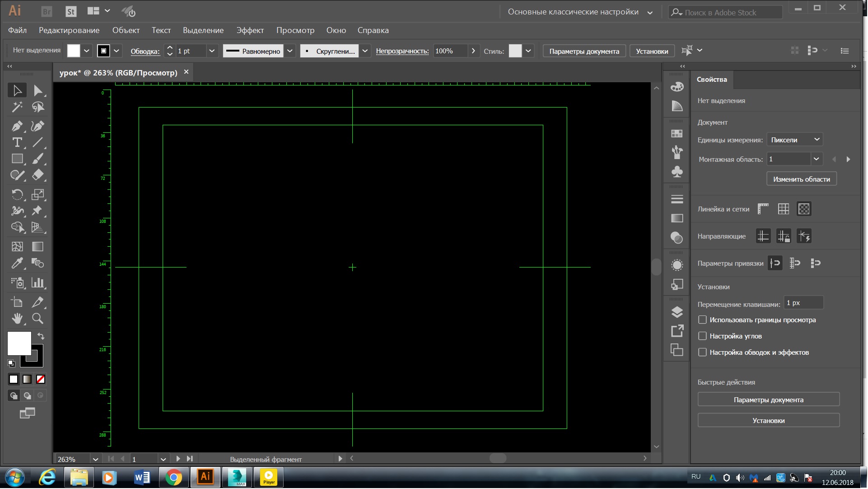Screen dimensions: 868x489
Task: Select the Selection tool arrow
Action: (17, 90)
